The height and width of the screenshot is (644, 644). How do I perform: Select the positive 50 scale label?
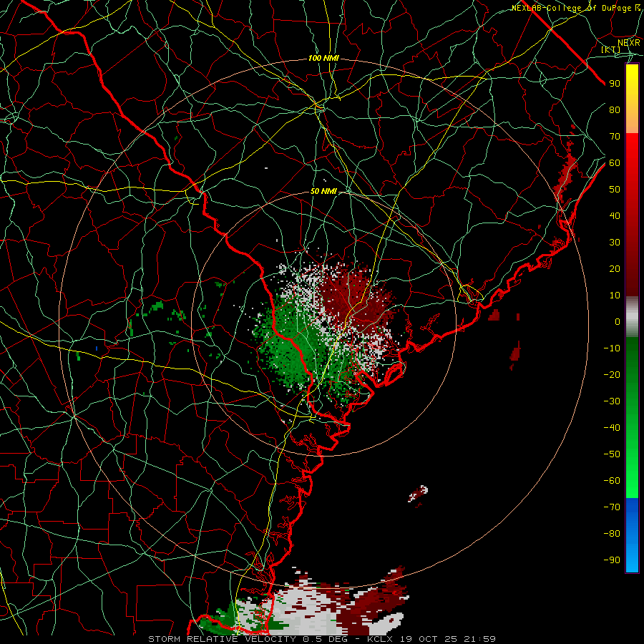coord(615,190)
